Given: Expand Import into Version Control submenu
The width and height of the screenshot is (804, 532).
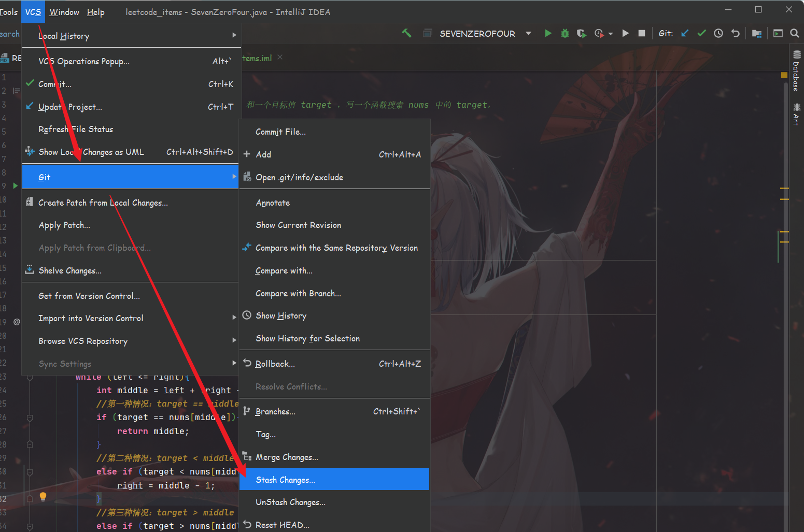Looking at the screenshot, I should click(x=130, y=318).
